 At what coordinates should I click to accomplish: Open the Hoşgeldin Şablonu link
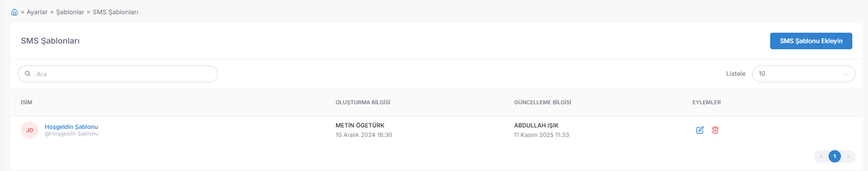coord(71,126)
